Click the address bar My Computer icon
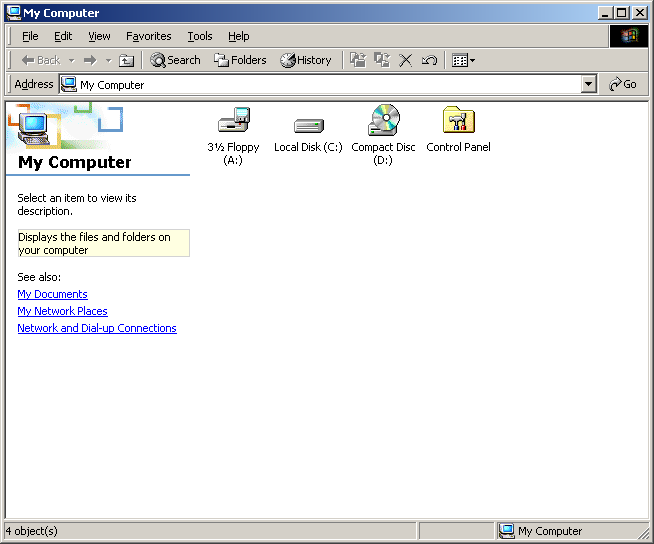The image size is (654, 544). point(69,84)
